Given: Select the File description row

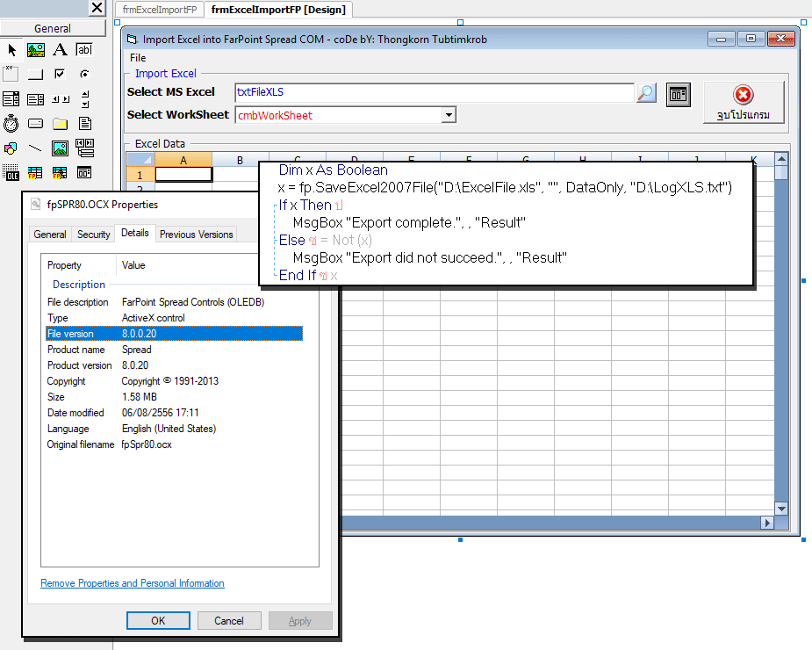Looking at the screenshot, I should pyautogui.click(x=174, y=301).
